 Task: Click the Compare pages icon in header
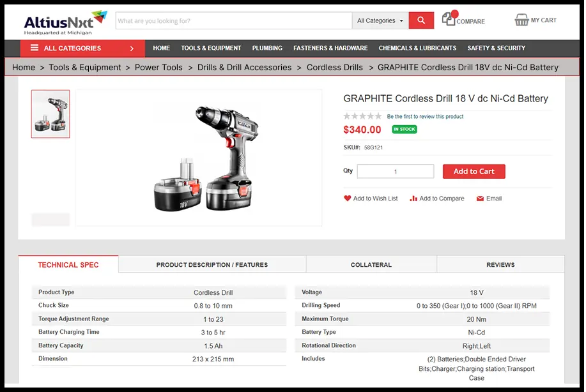[x=447, y=20]
